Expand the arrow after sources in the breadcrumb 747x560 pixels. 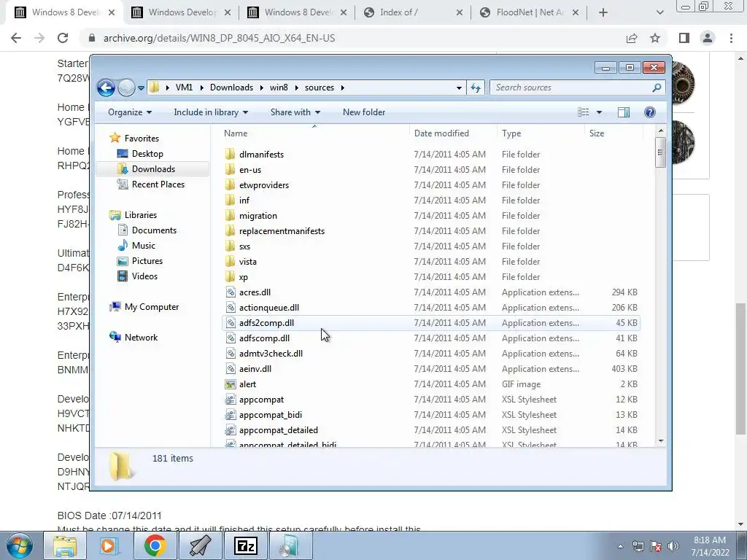(x=343, y=87)
